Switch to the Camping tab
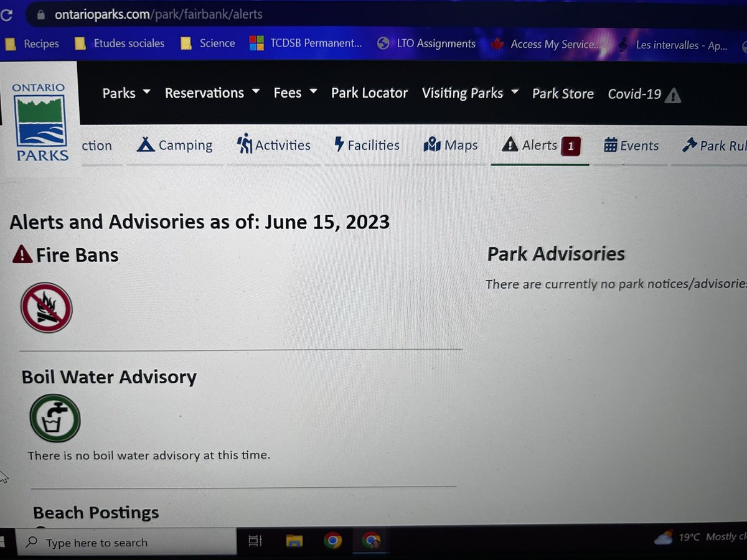Screen dimensions: 747x560 coord(175,146)
